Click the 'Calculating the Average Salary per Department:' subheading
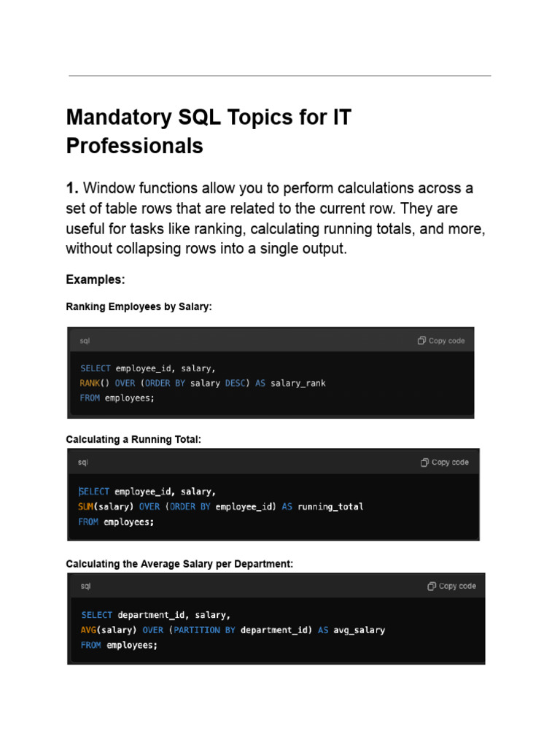Viewport: 560px width, 747px height. pos(179,564)
